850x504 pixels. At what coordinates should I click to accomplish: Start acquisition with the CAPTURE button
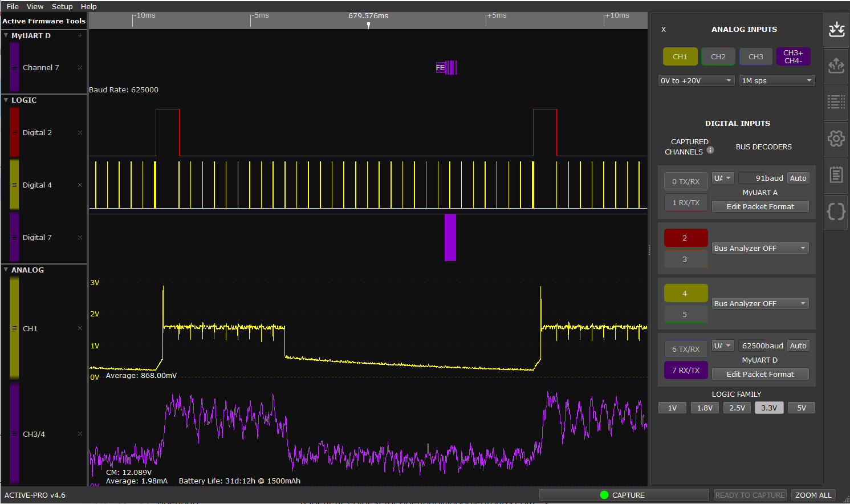(624, 495)
